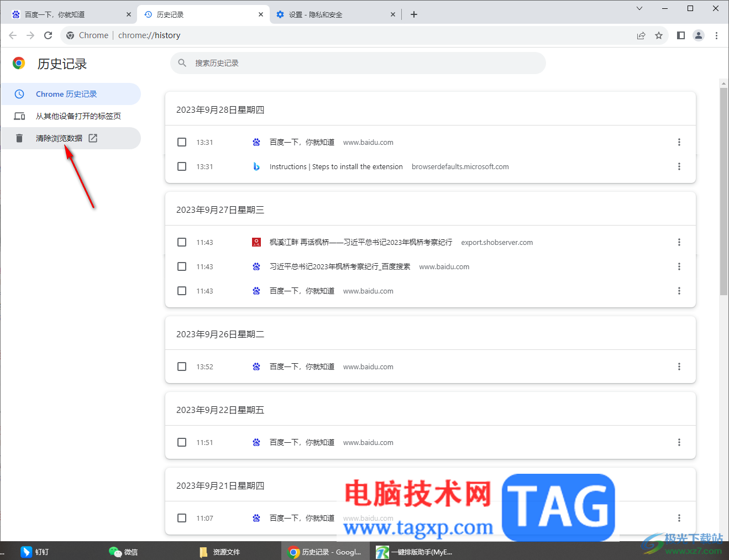This screenshot has width=729, height=560.
Task: Check the 习近平总书记2023年枫桥考察纪行 entry checkbox
Action: pos(182,266)
